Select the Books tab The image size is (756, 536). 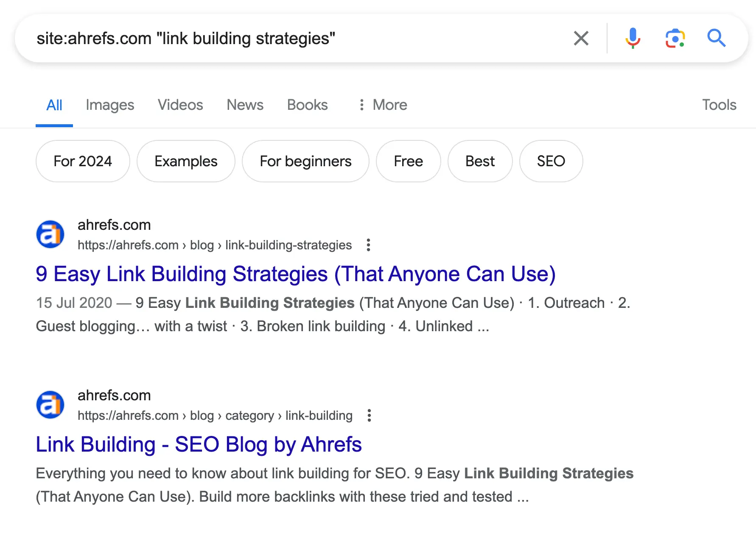tap(307, 105)
